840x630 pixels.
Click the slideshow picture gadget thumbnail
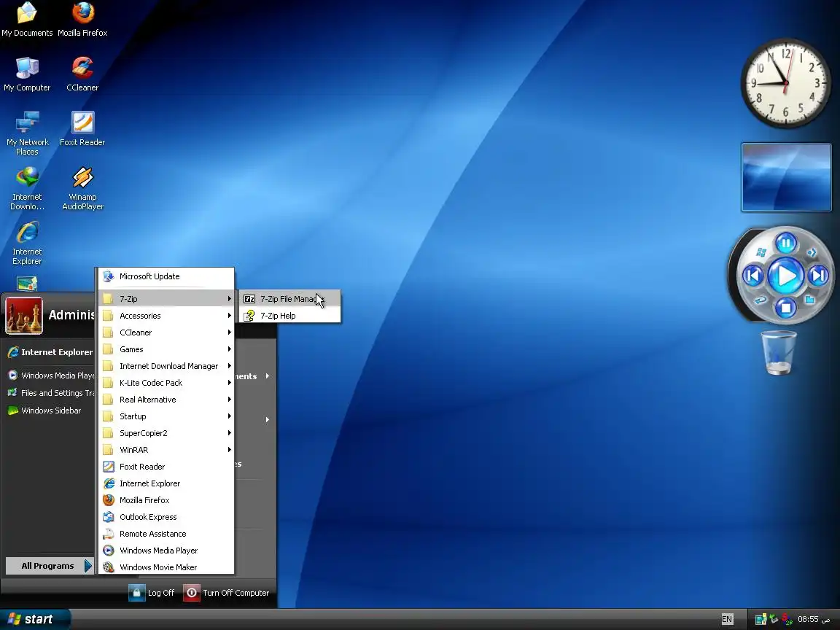pyautogui.click(x=786, y=177)
